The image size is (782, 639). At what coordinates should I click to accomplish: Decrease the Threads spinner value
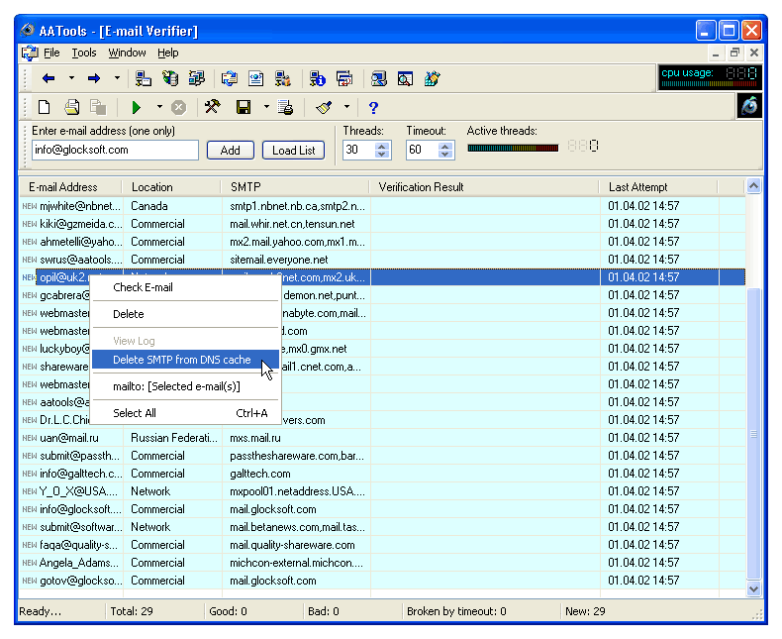coord(382,154)
